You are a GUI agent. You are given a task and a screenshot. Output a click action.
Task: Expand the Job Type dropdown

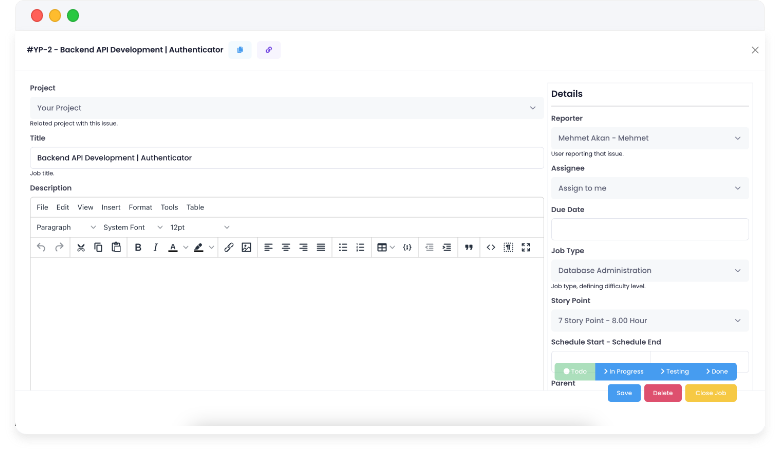click(649, 270)
